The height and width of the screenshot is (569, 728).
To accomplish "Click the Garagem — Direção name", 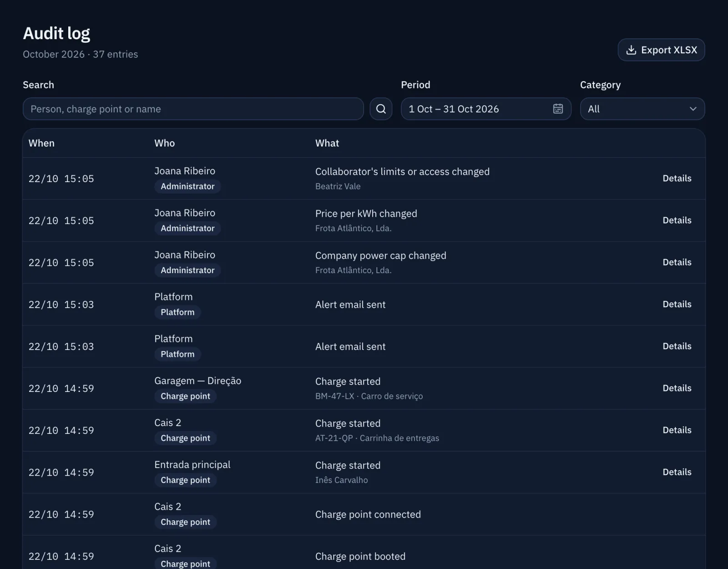I will click(197, 381).
